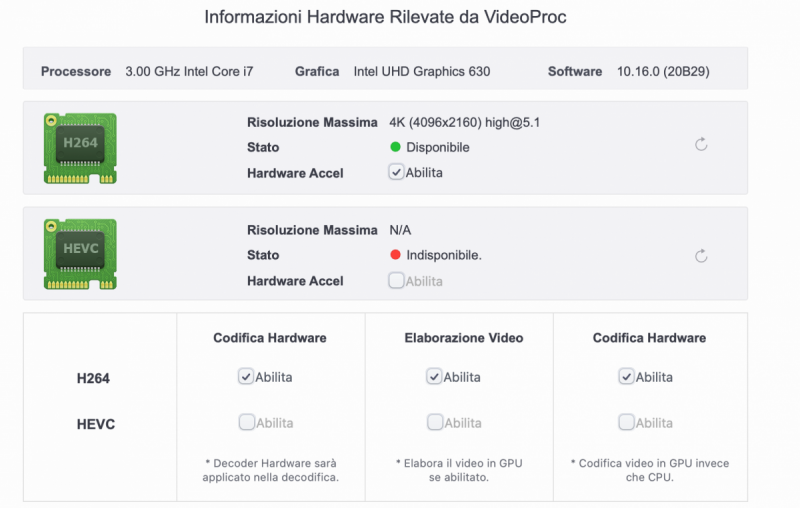Click the HEVC row label in table
Screen dimensions: 800x508
96,424
